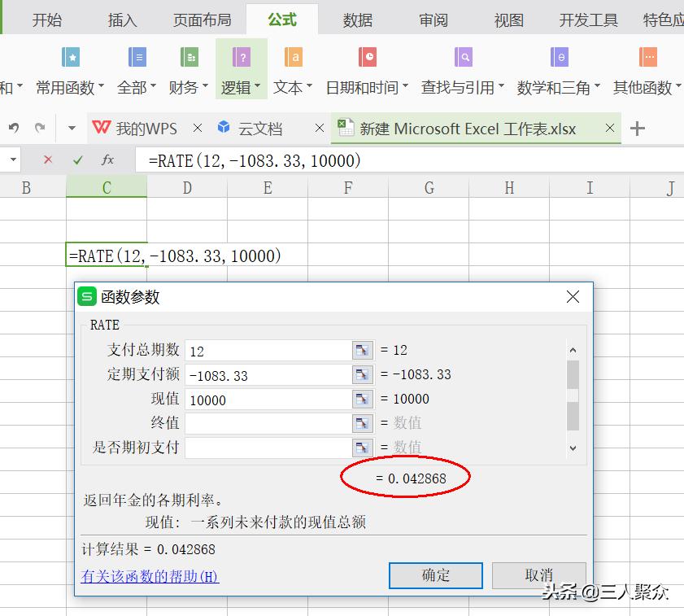This screenshot has height=616, width=684.
Task: Click the fx insert function icon
Action: pyautogui.click(x=107, y=160)
